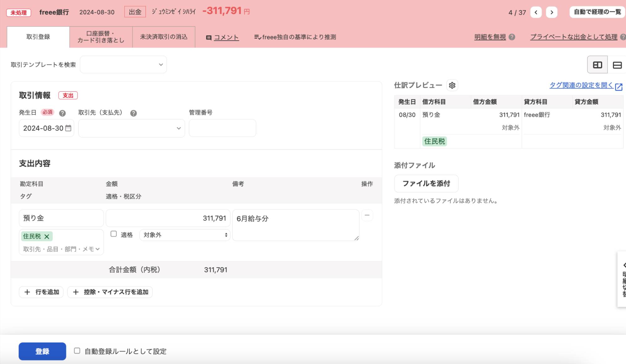Click ファイルを添付 button
The height and width of the screenshot is (364, 626).
click(426, 183)
